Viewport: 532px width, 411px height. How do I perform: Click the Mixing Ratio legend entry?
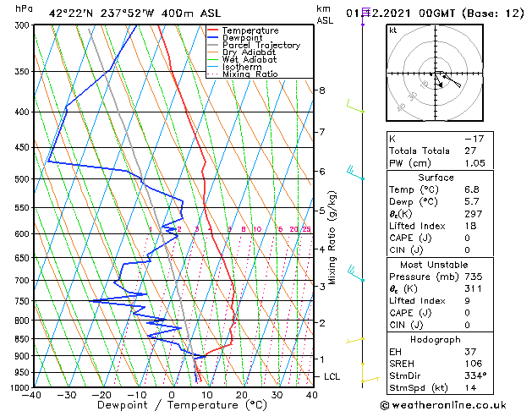pyautogui.click(x=243, y=74)
